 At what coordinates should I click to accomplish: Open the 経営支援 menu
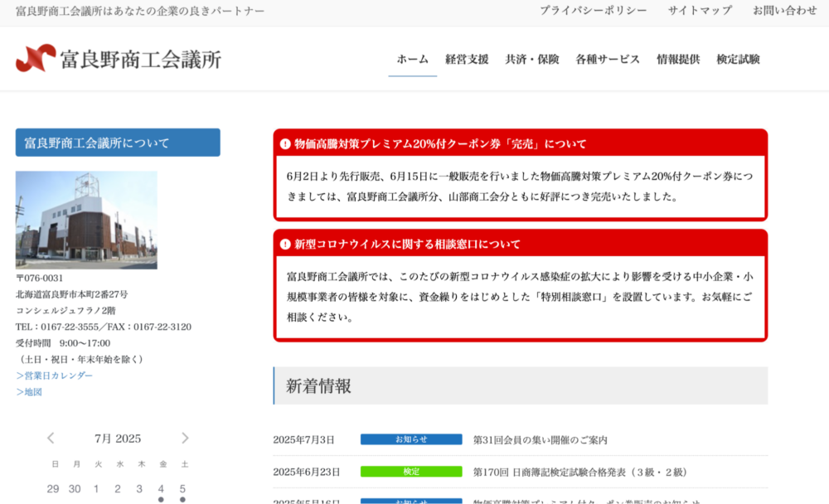pos(467,60)
